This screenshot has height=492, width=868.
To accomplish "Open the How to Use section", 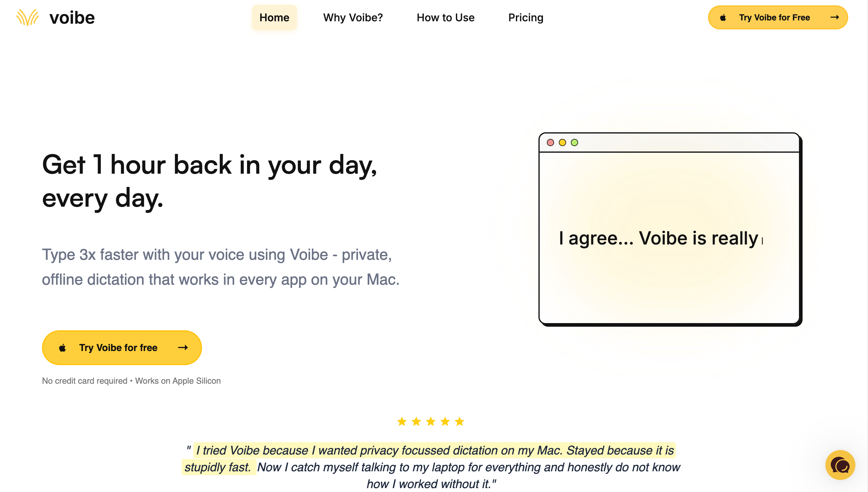I will (445, 18).
